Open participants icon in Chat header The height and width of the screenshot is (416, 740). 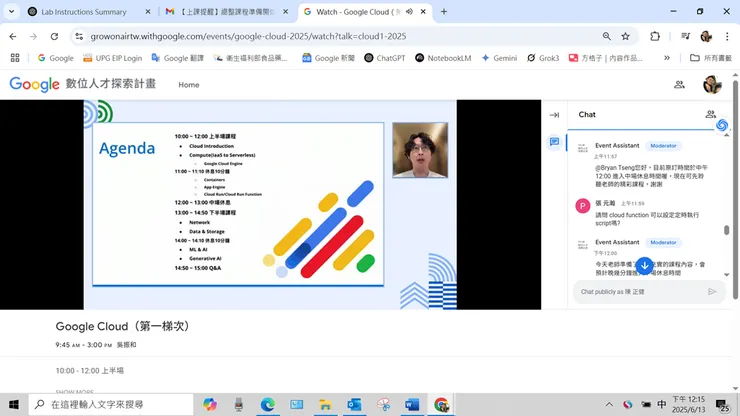(710, 114)
